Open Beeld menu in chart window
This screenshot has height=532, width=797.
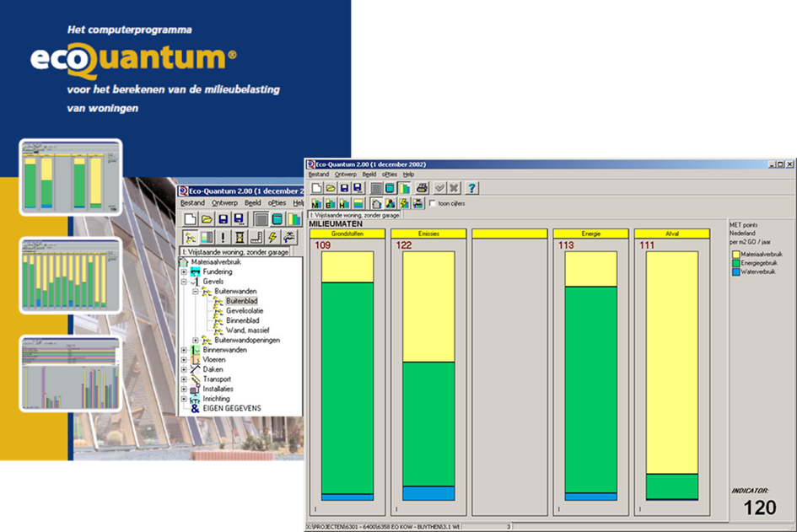tap(369, 175)
